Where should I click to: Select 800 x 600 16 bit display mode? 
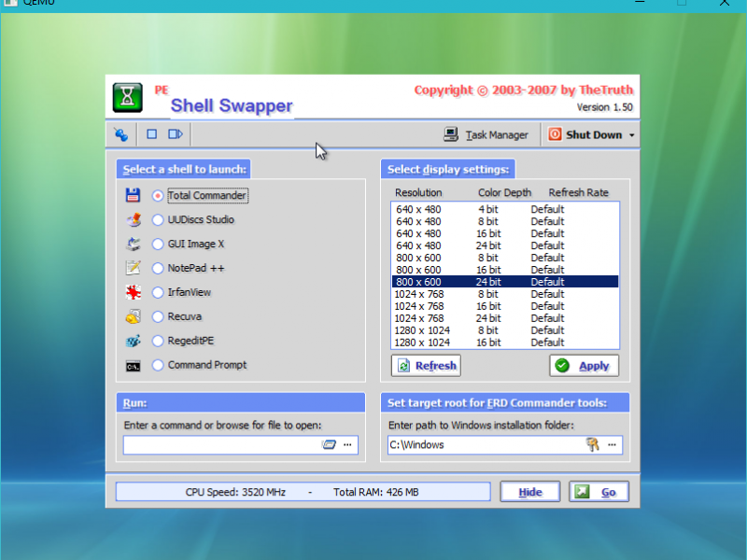505,270
